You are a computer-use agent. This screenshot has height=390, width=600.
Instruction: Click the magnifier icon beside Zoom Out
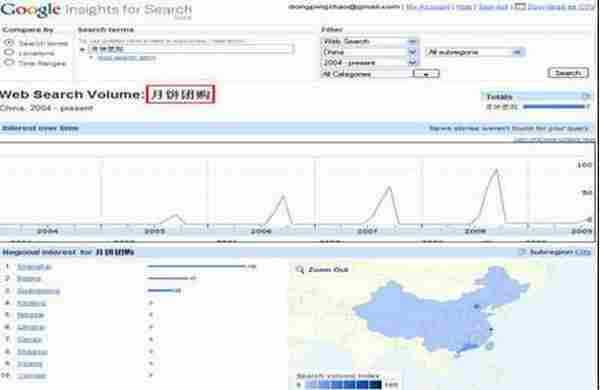click(x=300, y=270)
